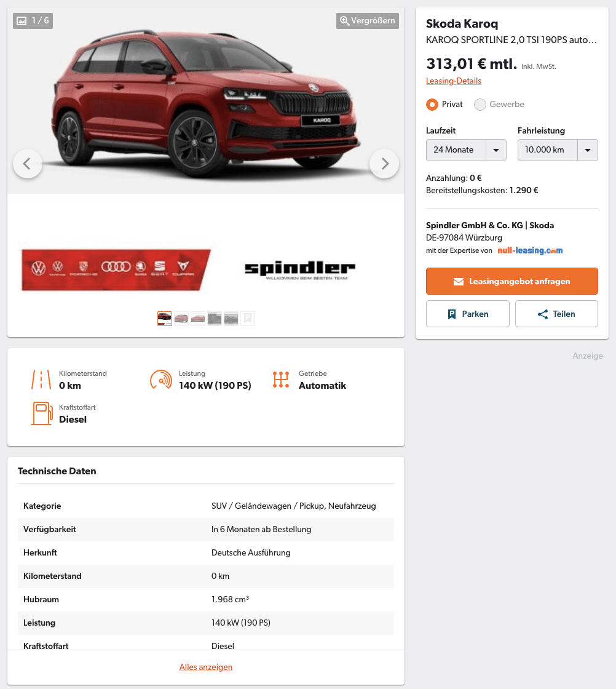Viewport: 616px width, 689px height.
Task: Open the null-leasing.com logo link
Action: (x=530, y=250)
